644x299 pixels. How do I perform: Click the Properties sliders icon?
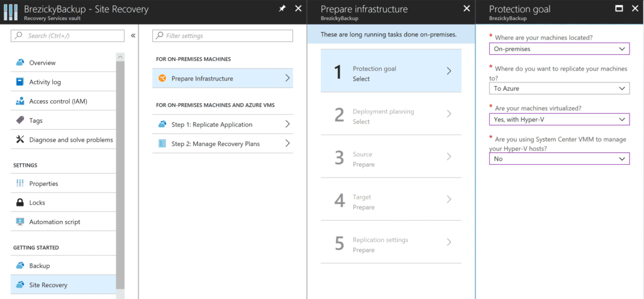click(x=19, y=183)
